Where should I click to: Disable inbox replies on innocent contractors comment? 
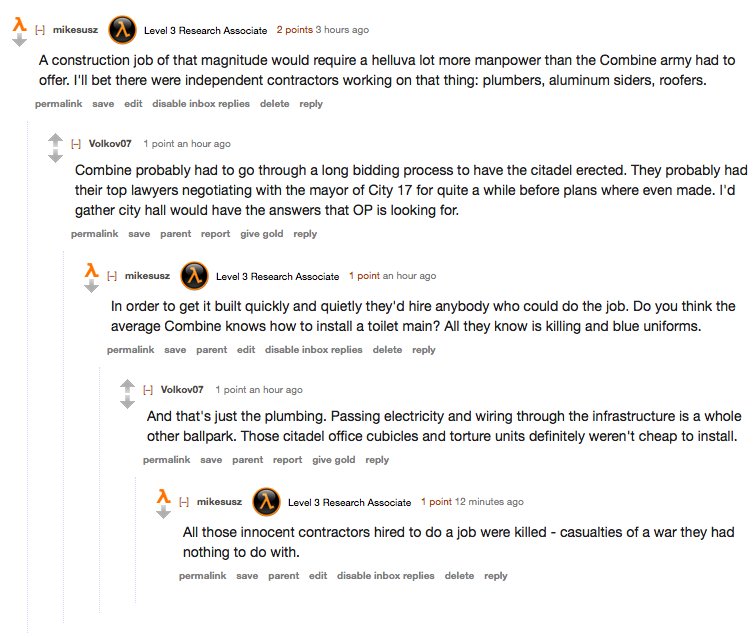pos(385,576)
